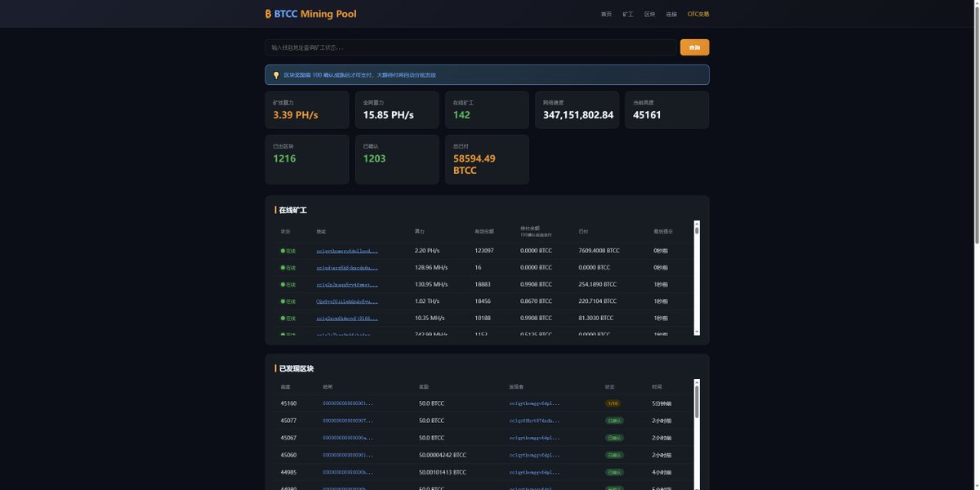Click the 5分钟前 time cell
This screenshot has height=490, width=980.
click(661, 403)
